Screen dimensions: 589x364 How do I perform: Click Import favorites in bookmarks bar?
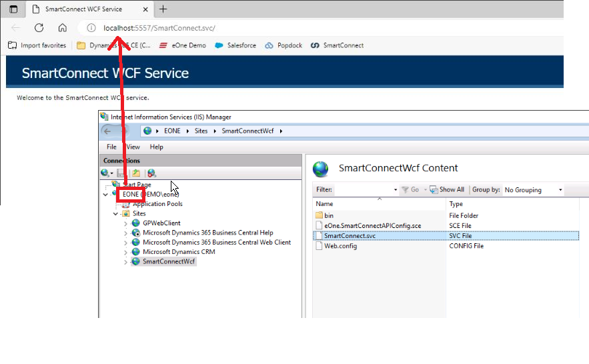37,45
